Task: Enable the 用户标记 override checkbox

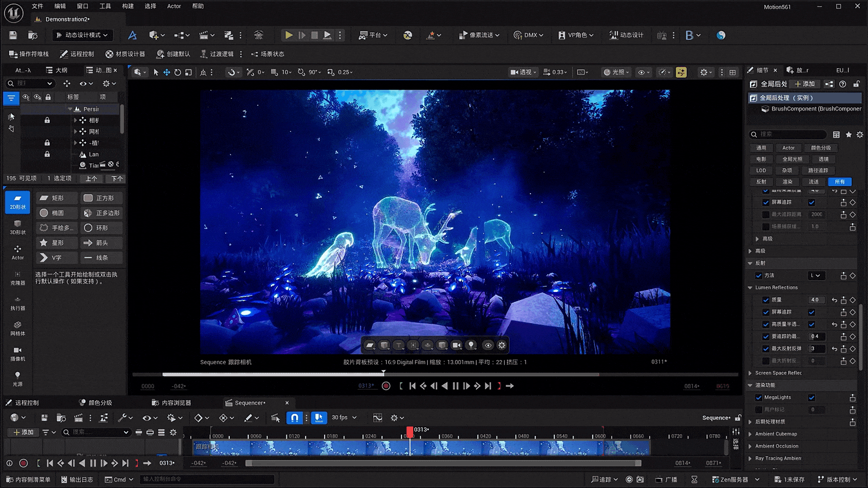Action: point(759,409)
